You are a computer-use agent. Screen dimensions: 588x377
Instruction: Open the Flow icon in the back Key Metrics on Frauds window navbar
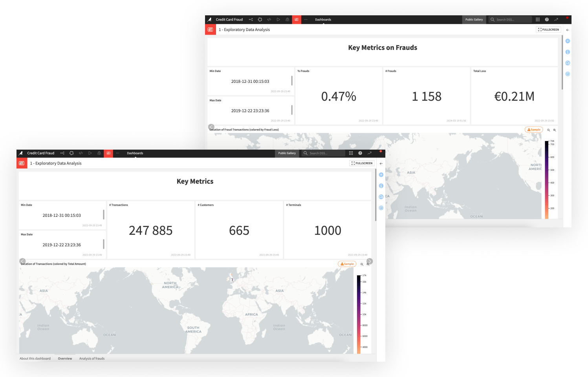pyautogui.click(x=251, y=19)
